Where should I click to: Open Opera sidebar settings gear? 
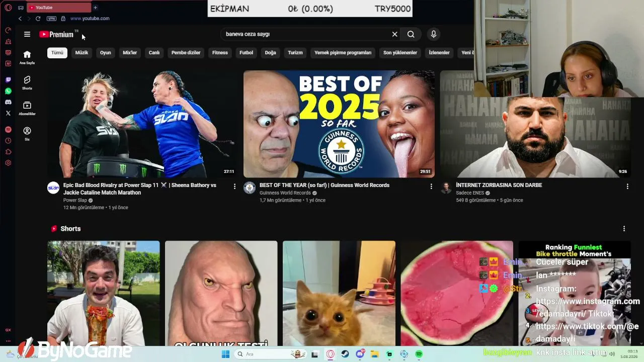tap(8, 163)
